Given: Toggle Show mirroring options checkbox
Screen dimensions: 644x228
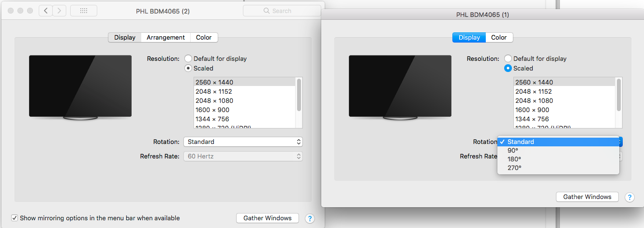Looking at the screenshot, I should click(15, 218).
